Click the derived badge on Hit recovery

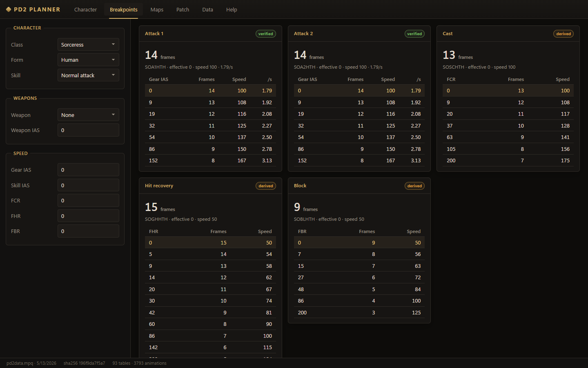(266, 186)
